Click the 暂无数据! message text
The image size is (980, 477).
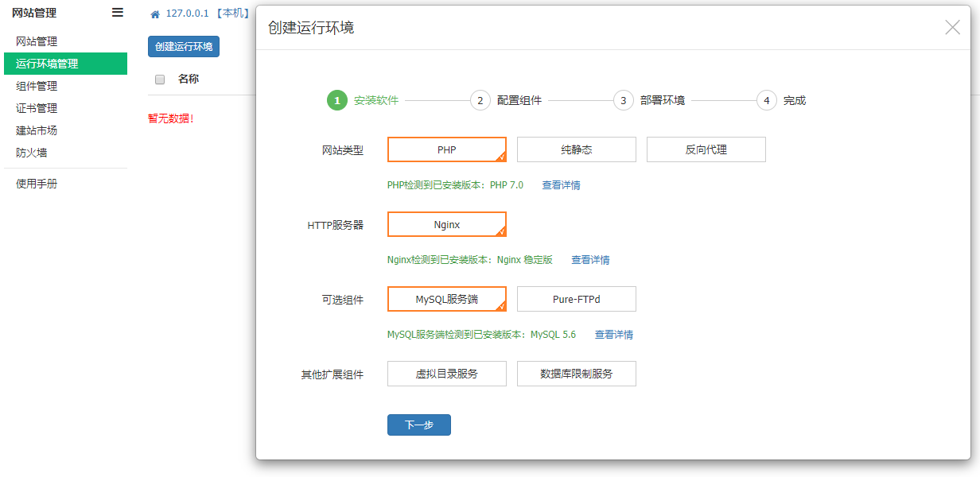171,118
